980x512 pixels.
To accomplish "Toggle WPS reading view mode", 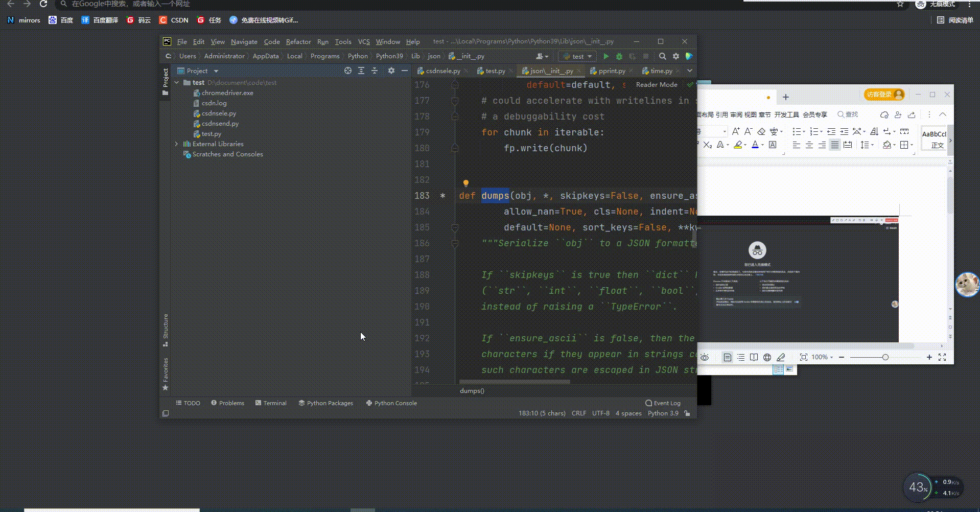I will [754, 357].
